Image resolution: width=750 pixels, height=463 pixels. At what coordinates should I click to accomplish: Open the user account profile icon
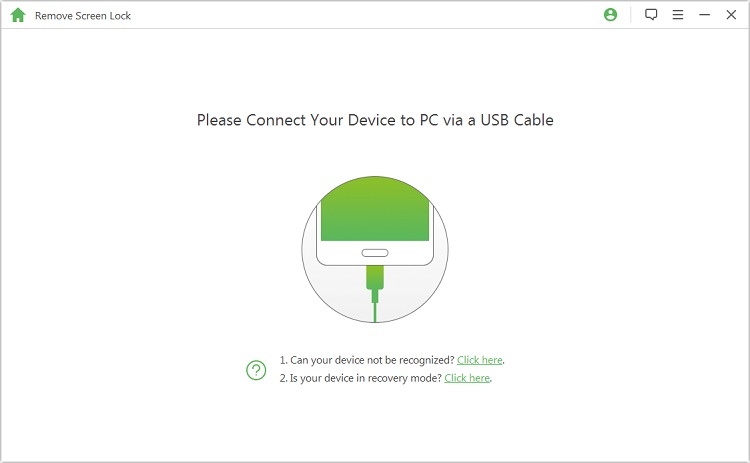coord(611,15)
